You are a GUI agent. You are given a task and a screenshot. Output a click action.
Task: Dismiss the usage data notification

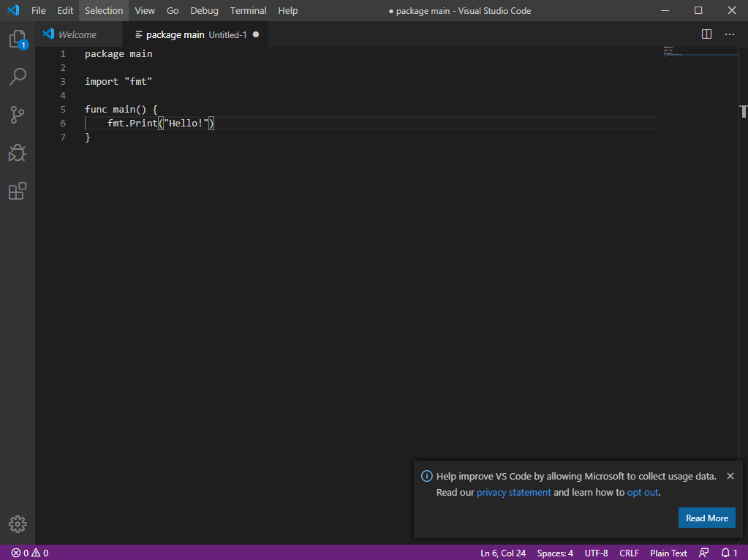(730, 476)
